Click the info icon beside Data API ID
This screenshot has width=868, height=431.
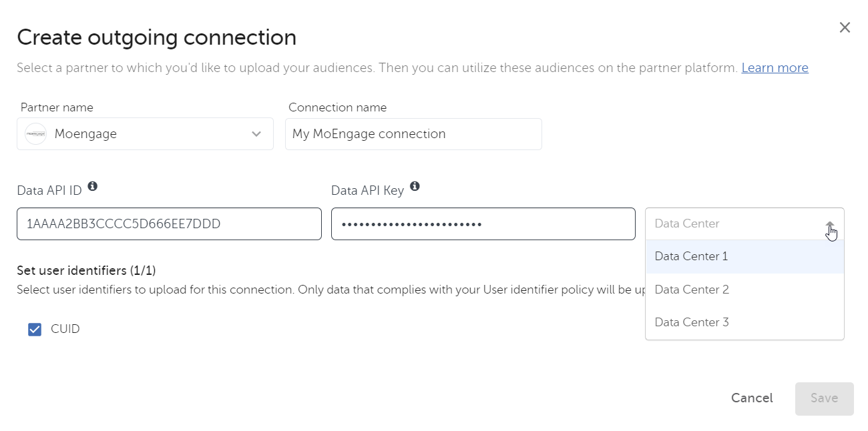point(93,186)
